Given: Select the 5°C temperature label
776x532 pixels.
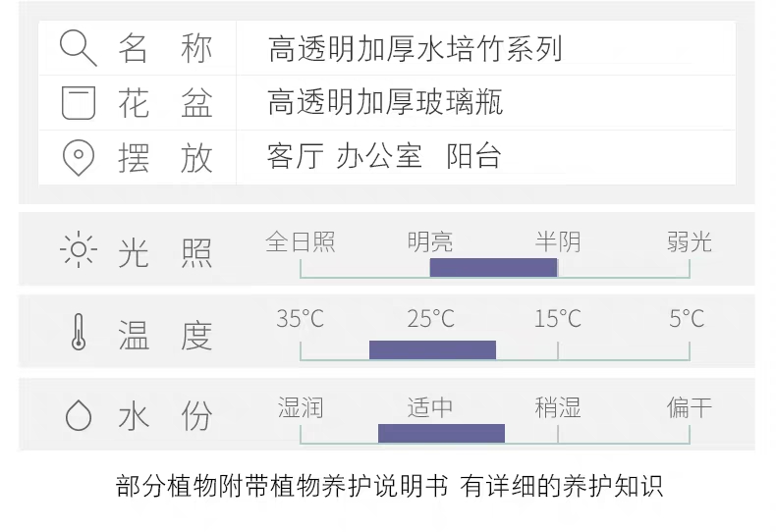Looking at the screenshot, I should click(687, 319).
